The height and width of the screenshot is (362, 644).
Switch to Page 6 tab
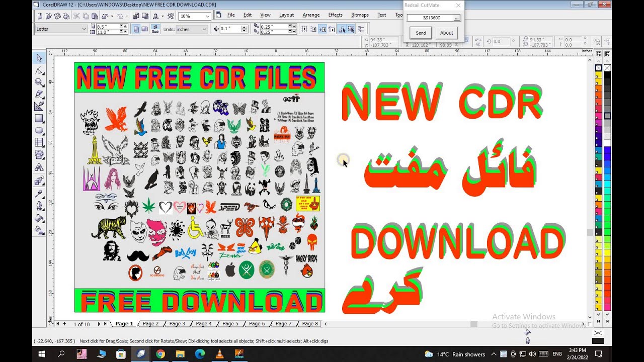[x=257, y=324]
